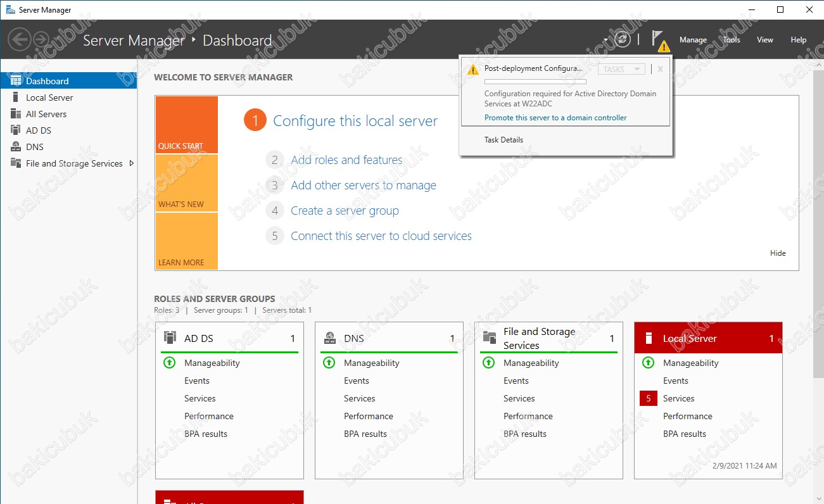Screen dimensions: 824x504
Task: Open Events in the AD DS tile
Action: (x=197, y=381)
